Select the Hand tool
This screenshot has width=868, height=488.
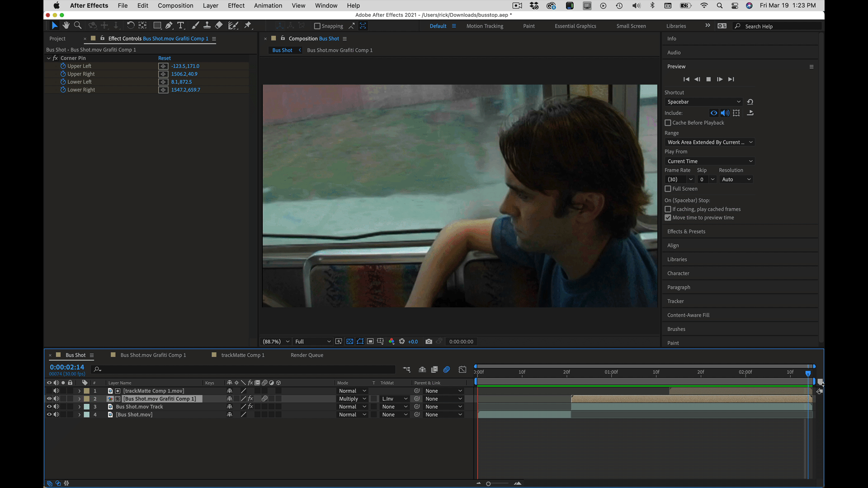click(66, 25)
